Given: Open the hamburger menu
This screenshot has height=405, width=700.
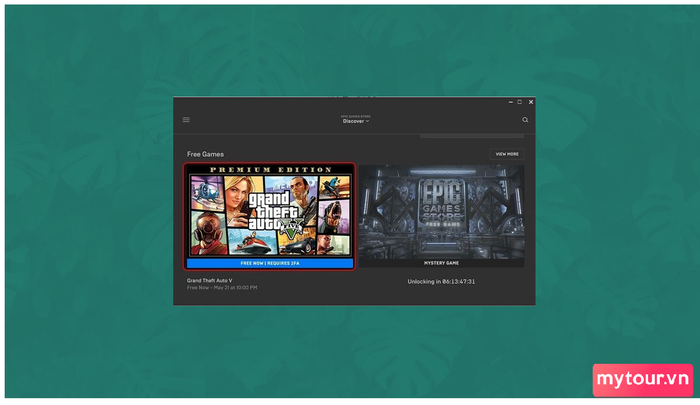Looking at the screenshot, I should [x=186, y=120].
